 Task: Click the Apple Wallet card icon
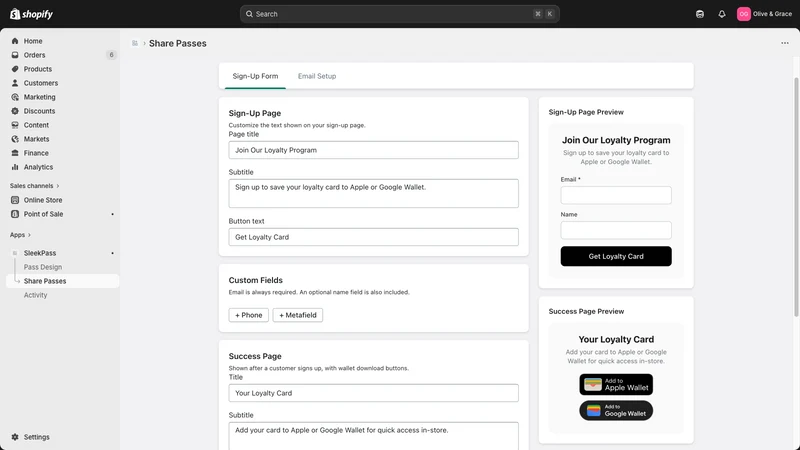click(592, 384)
